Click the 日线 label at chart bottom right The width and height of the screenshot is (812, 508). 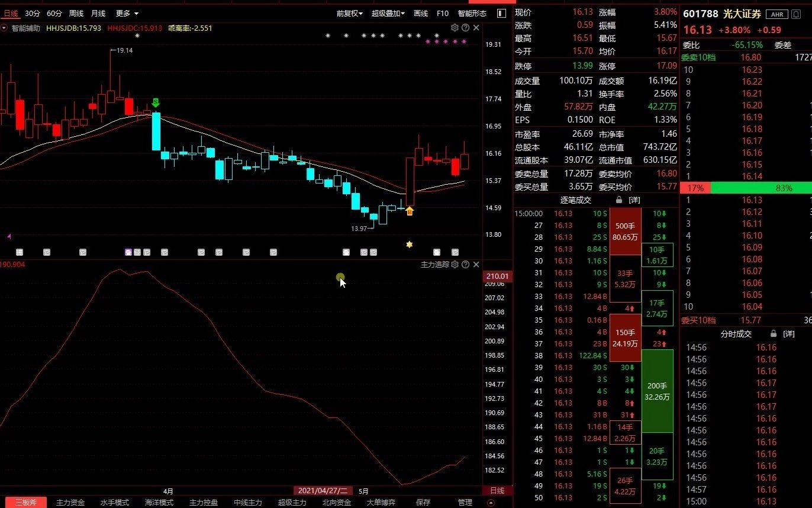497,491
